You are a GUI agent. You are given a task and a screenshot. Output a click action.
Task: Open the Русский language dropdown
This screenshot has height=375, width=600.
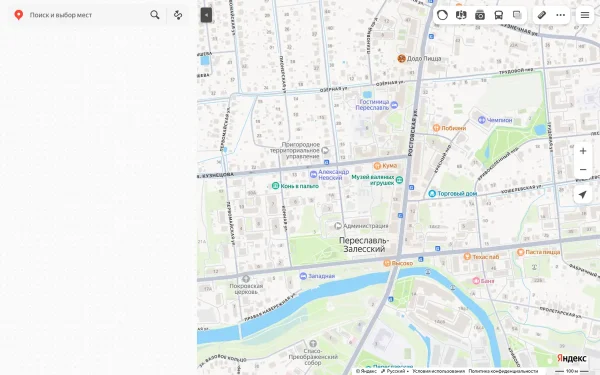click(394, 371)
